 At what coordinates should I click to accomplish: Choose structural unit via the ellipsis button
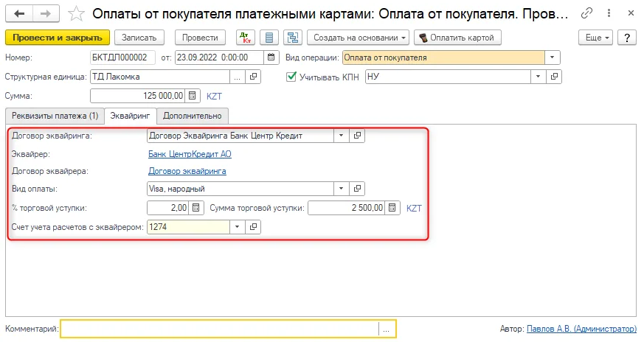pos(238,77)
